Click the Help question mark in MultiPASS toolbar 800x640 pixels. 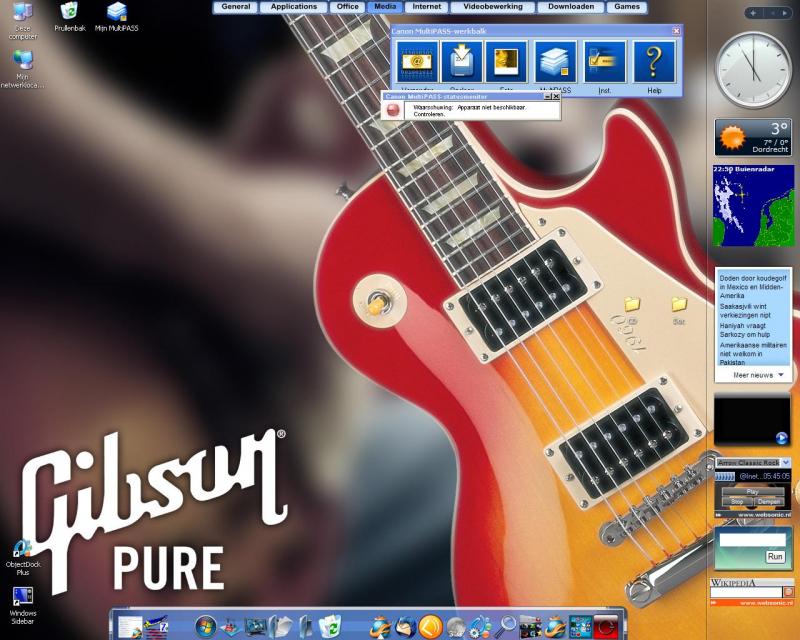pyautogui.click(x=654, y=62)
